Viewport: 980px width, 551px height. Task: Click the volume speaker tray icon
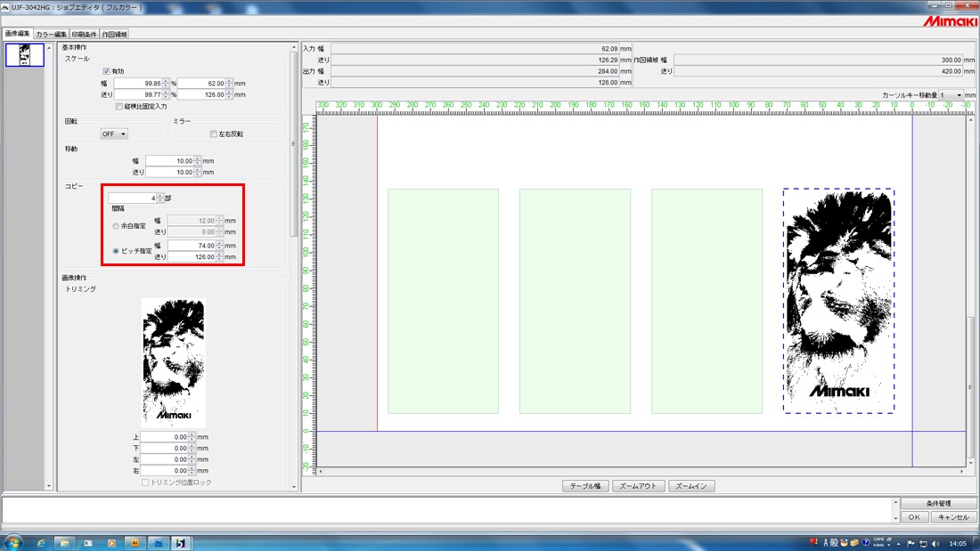934,542
